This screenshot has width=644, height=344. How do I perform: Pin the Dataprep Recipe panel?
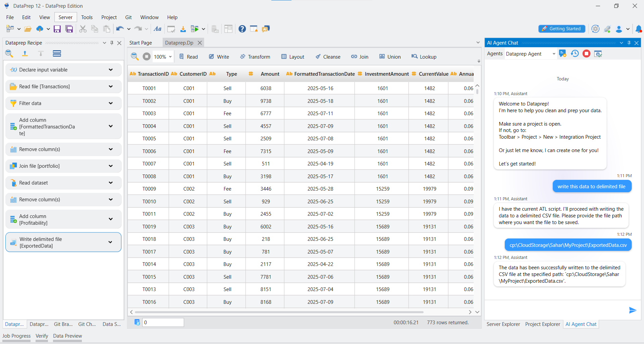click(112, 43)
